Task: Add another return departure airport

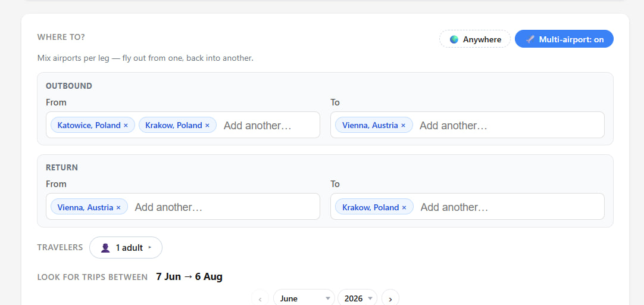Action: point(169,207)
